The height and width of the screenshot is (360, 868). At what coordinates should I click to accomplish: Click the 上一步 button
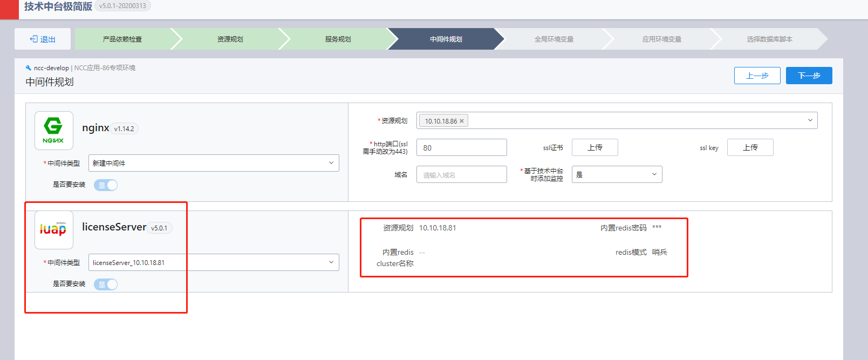coord(757,76)
